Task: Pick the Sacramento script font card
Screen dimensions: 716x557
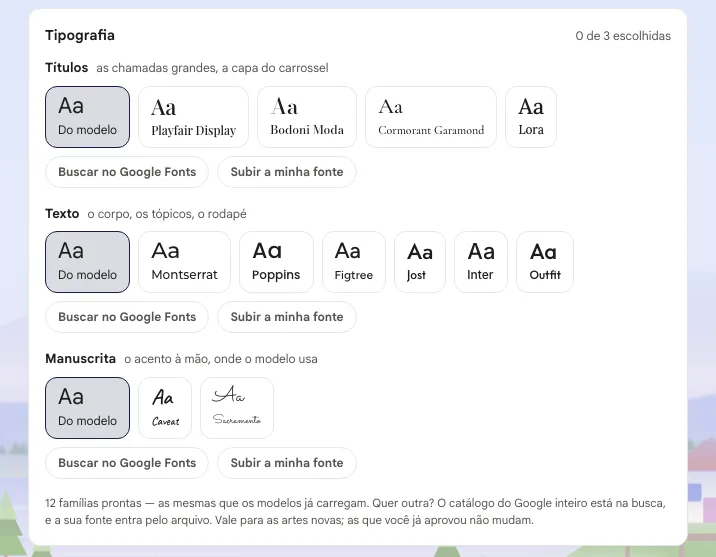Action: point(237,408)
